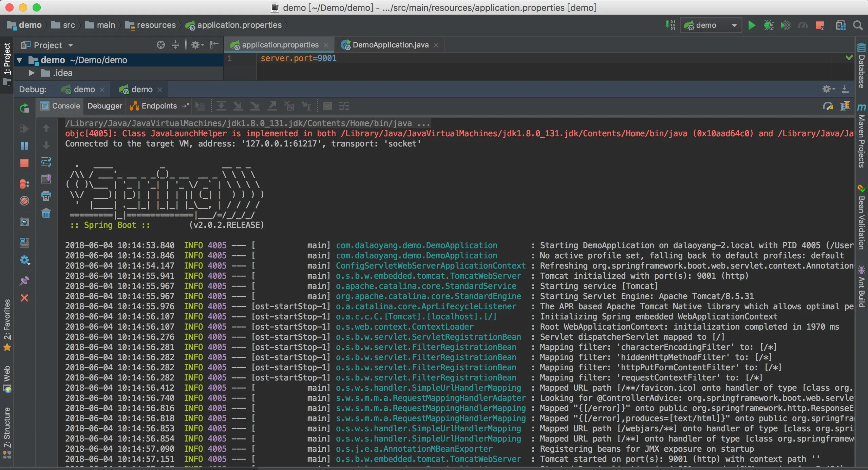
Task: Click the green Run button in toolbar
Action: [x=752, y=25]
